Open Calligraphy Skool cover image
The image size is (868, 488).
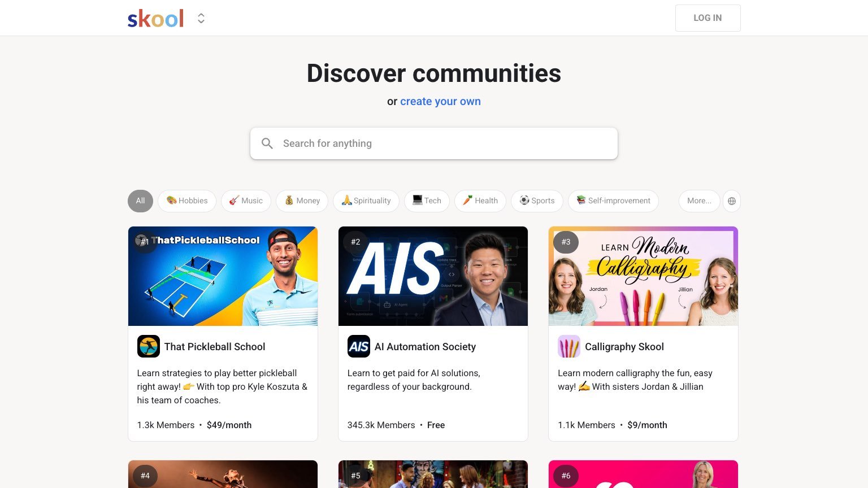(x=643, y=276)
